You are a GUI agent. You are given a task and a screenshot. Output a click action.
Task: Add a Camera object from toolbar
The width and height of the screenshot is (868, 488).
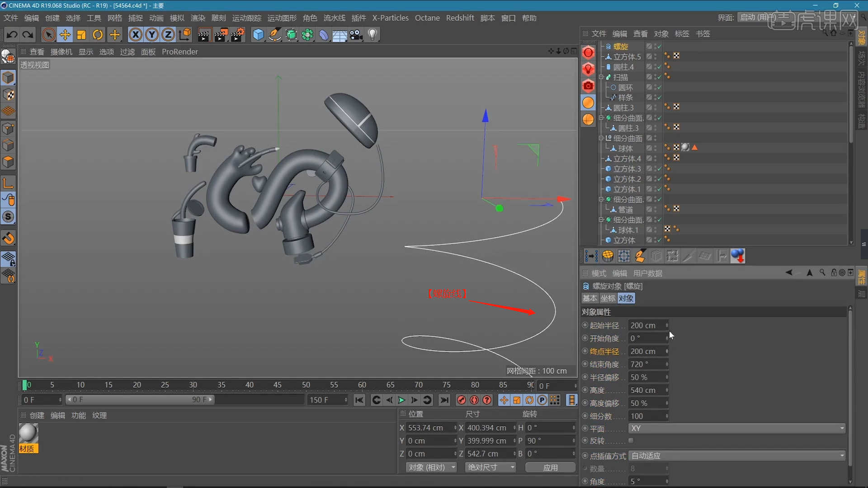(x=356, y=35)
